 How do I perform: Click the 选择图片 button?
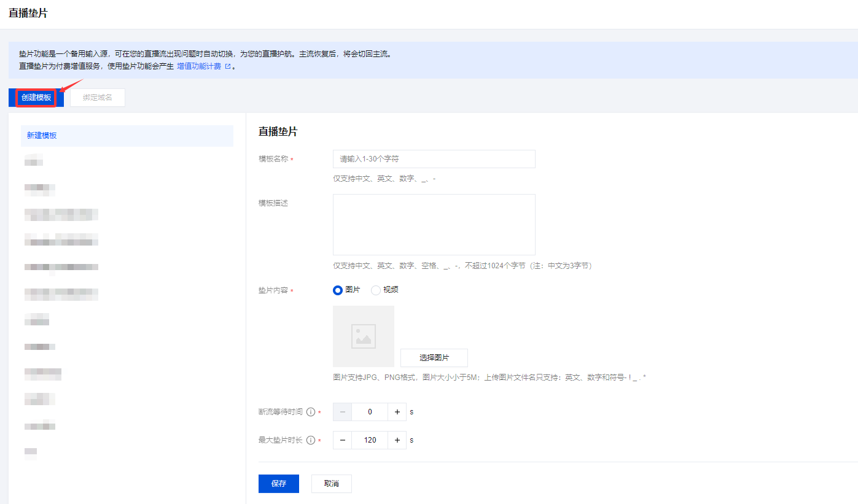[x=434, y=358]
